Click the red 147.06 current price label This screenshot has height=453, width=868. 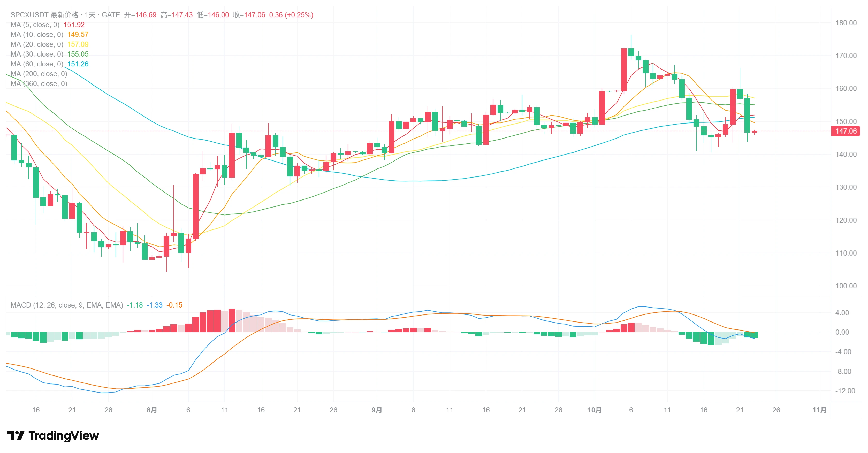coord(846,131)
